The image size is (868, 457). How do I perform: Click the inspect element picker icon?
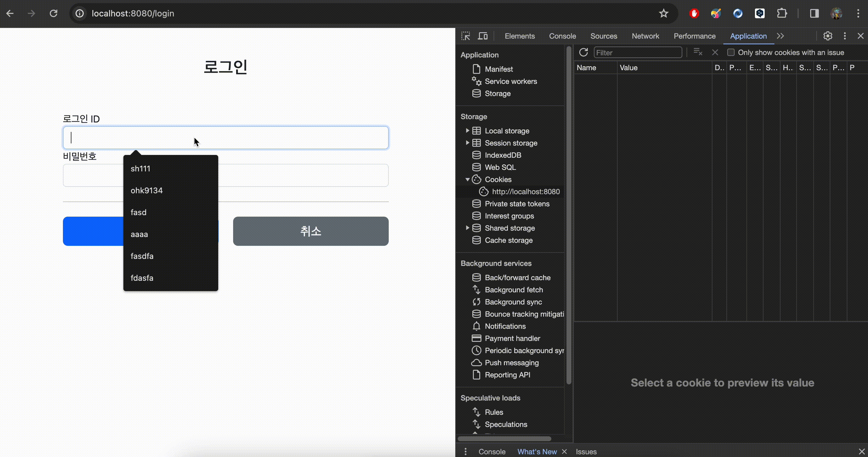pyautogui.click(x=466, y=36)
